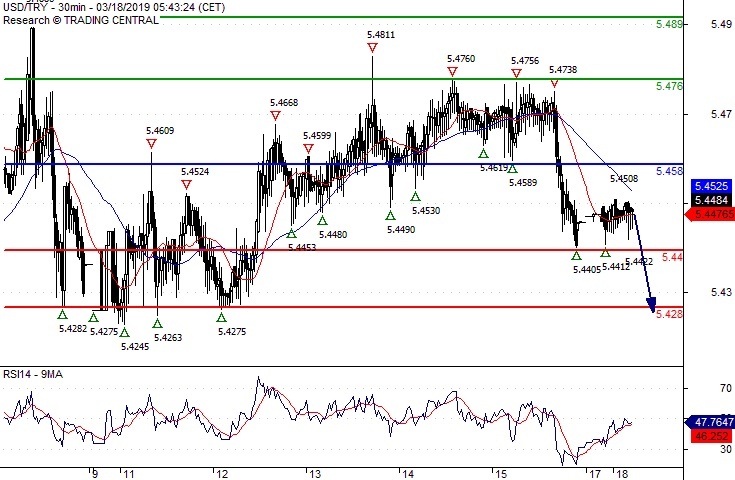Click date 12 on the time axis
This screenshot has width=735, height=480.
222,474
